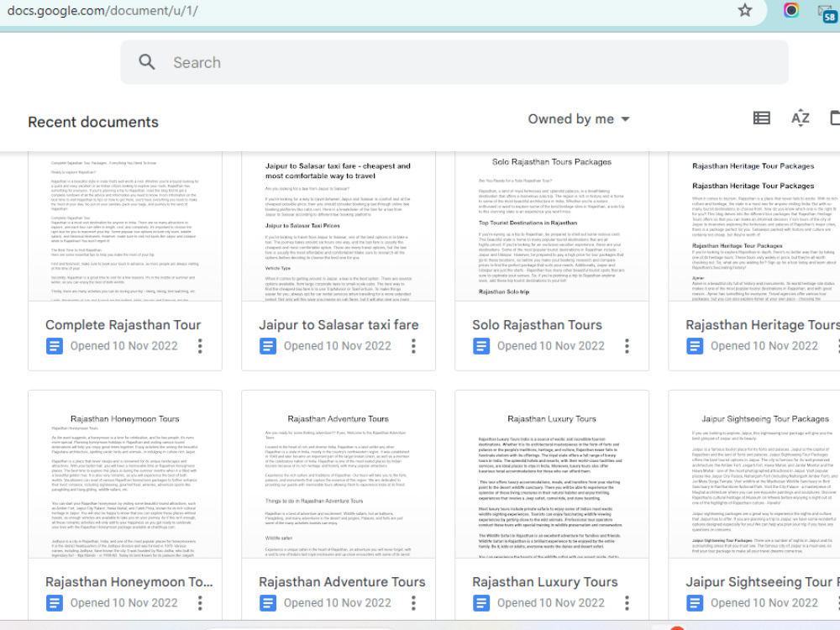Click Docs icon under Rajasthan Luxury Tours

[x=481, y=603]
